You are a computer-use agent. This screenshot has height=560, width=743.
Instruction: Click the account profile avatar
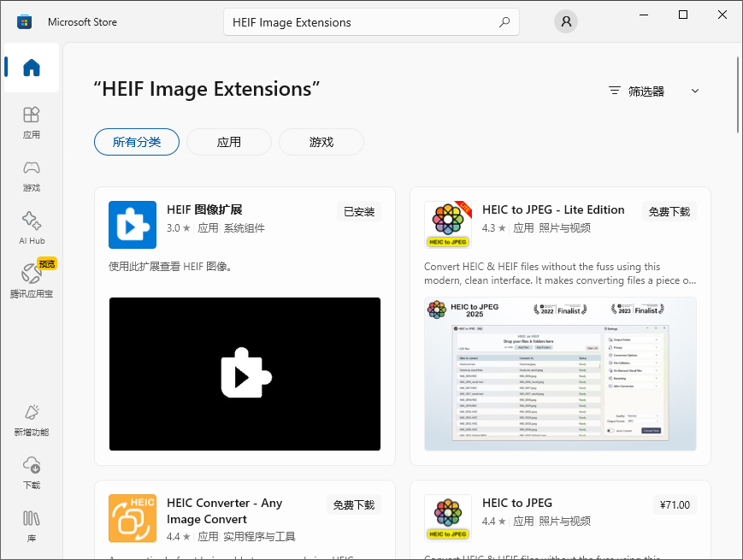[x=565, y=21]
